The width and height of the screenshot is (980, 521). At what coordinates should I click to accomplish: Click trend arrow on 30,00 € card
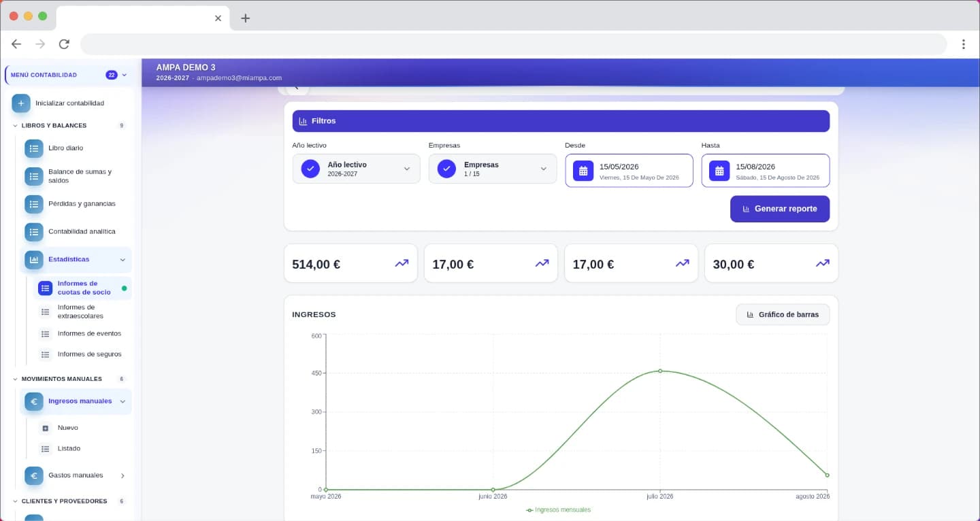[x=823, y=263]
